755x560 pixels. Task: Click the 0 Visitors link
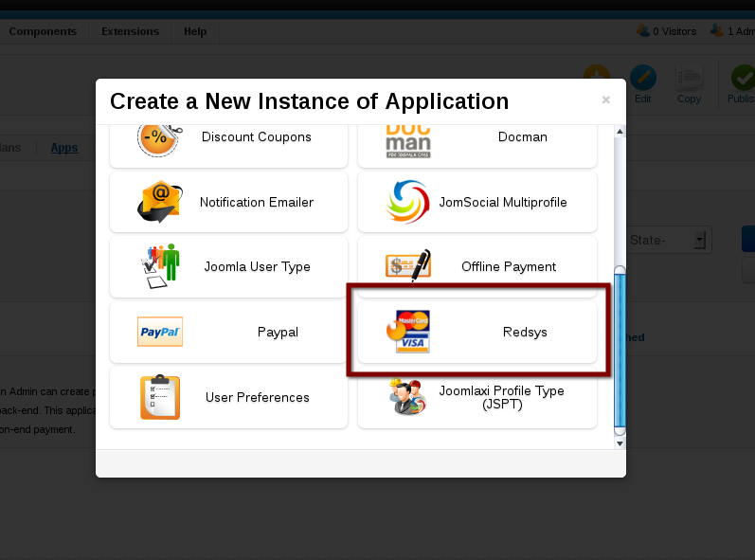coord(674,31)
